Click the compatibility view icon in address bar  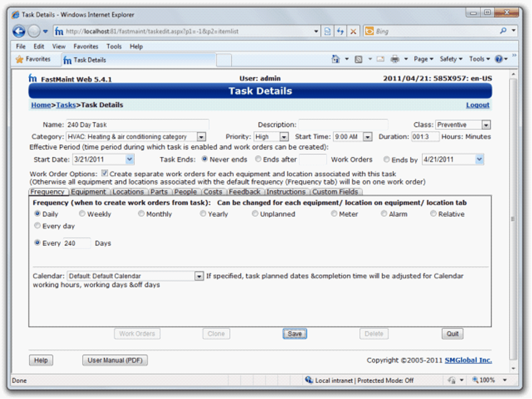328,31
